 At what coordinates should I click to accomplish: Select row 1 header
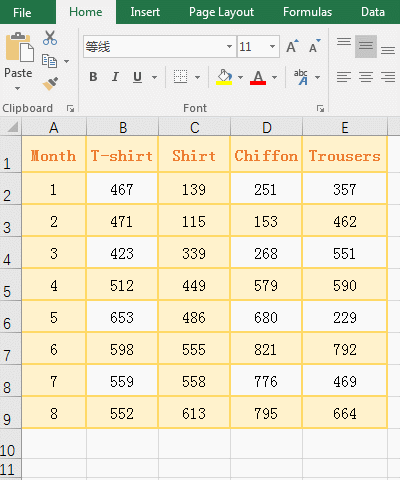pyautogui.click(x=11, y=154)
